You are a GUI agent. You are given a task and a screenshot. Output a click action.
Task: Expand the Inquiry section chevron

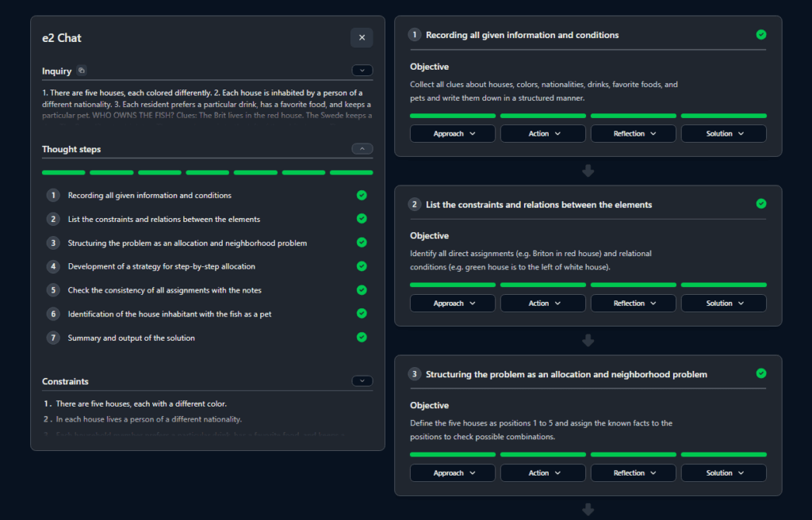[362, 71]
